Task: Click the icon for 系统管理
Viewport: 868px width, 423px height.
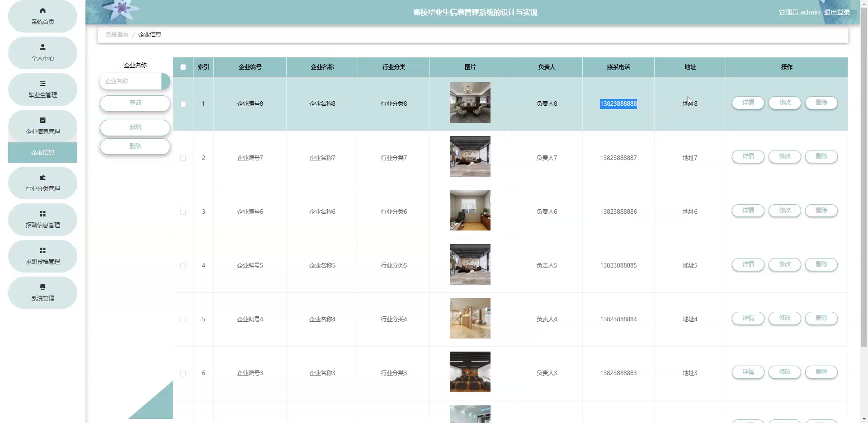Action: tap(42, 287)
